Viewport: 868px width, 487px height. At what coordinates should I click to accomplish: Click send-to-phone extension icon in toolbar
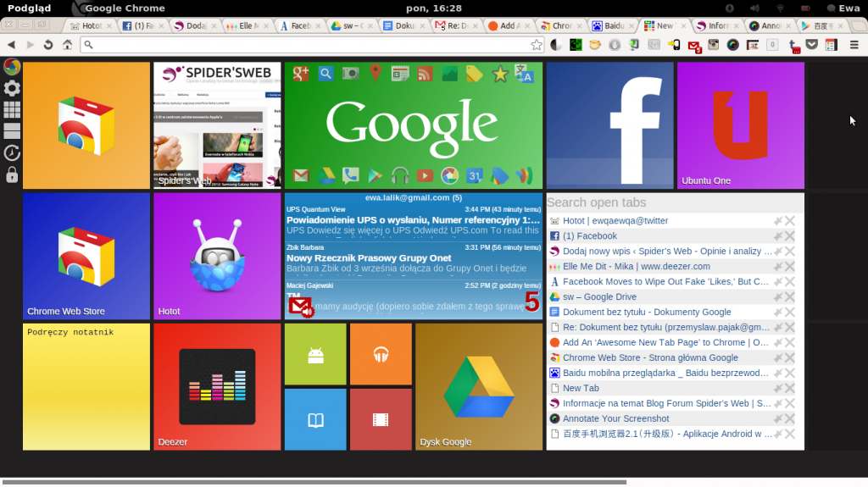tap(674, 45)
